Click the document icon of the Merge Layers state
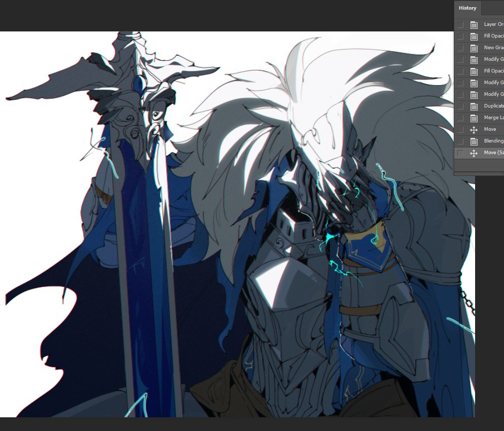The image size is (504, 431). coord(474,118)
